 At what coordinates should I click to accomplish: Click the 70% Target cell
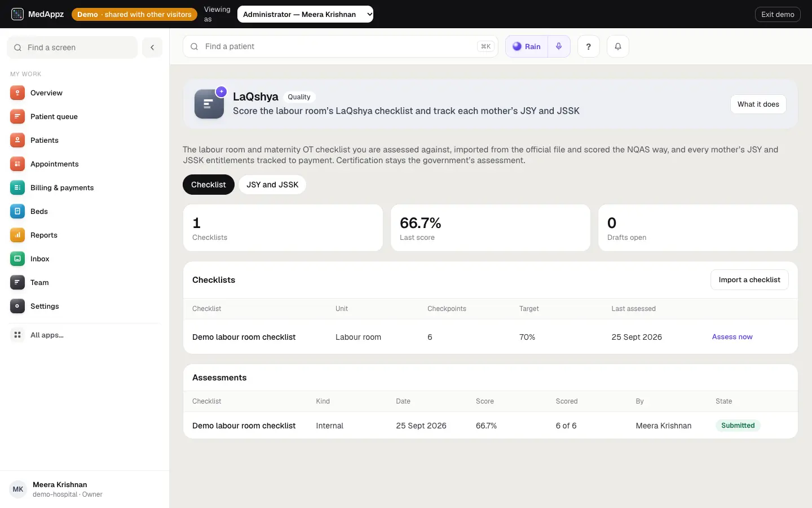[527, 337]
